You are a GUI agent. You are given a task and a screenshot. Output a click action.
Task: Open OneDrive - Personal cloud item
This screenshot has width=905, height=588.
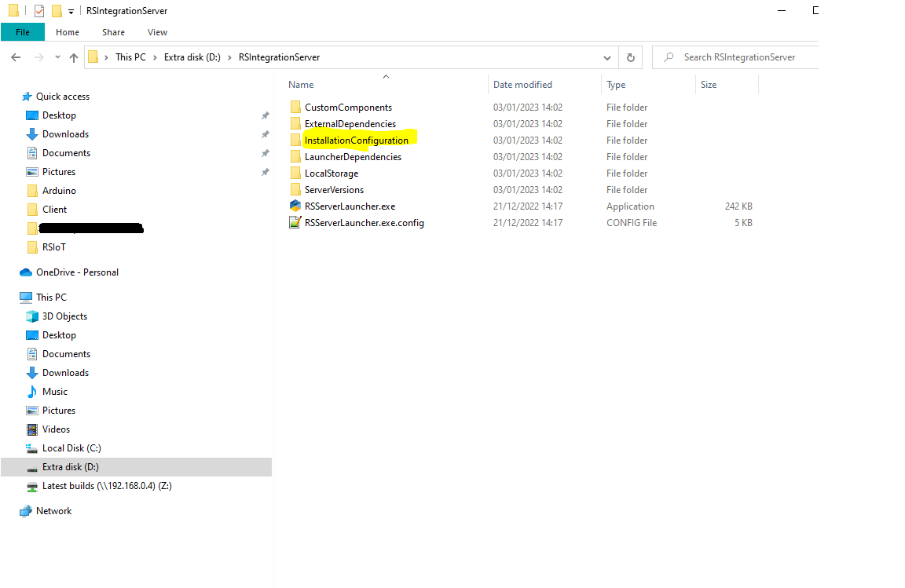click(x=77, y=272)
